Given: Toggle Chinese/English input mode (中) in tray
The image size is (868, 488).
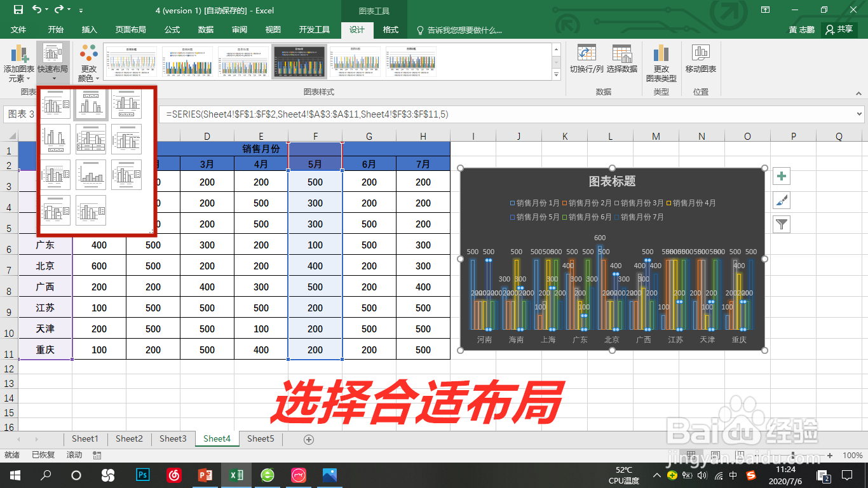Looking at the screenshot, I should tap(733, 475).
